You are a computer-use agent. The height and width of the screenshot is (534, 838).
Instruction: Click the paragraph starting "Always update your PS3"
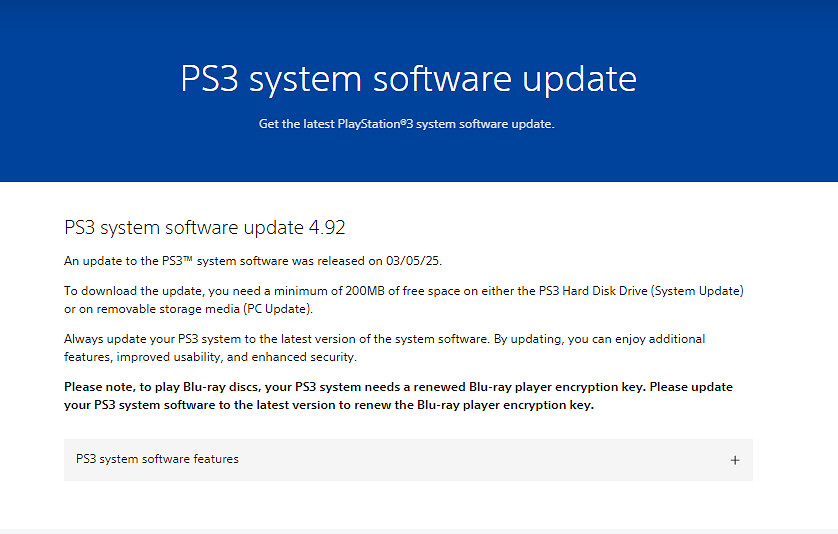(x=384, y=348)
